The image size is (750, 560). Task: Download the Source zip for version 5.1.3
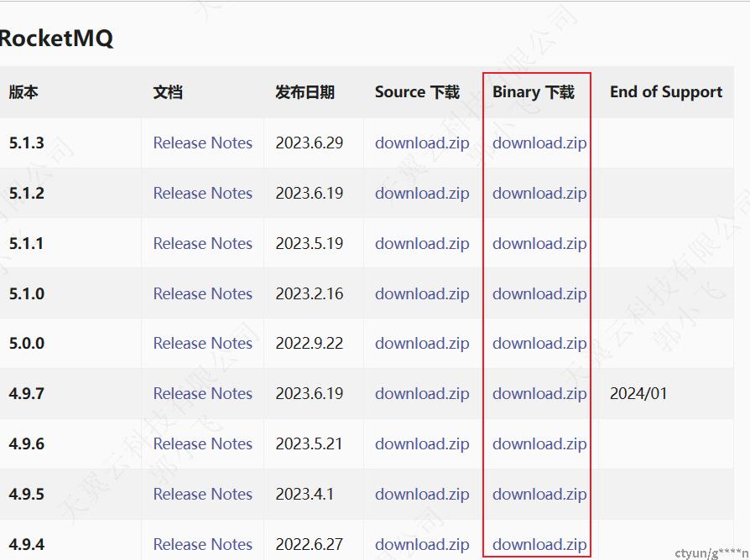pos(422,143)
